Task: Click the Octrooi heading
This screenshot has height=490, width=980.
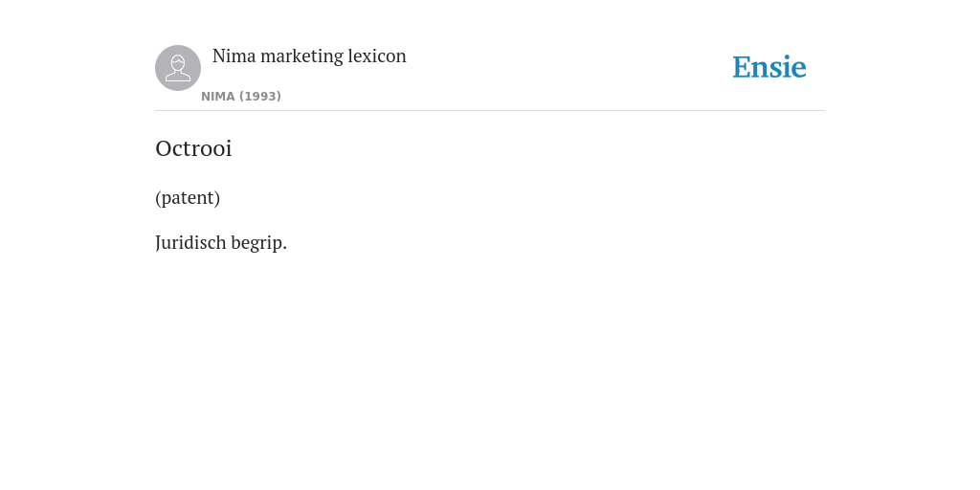Action: (193, 148)
